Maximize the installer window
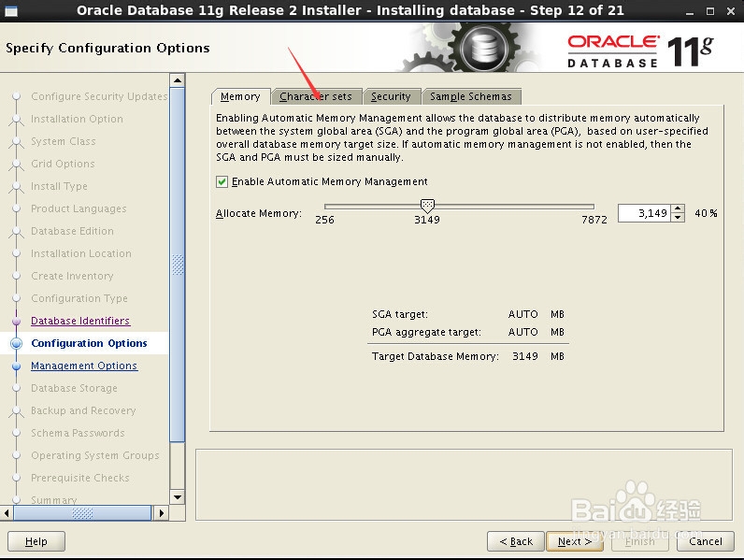 click(x=710, y=11)
